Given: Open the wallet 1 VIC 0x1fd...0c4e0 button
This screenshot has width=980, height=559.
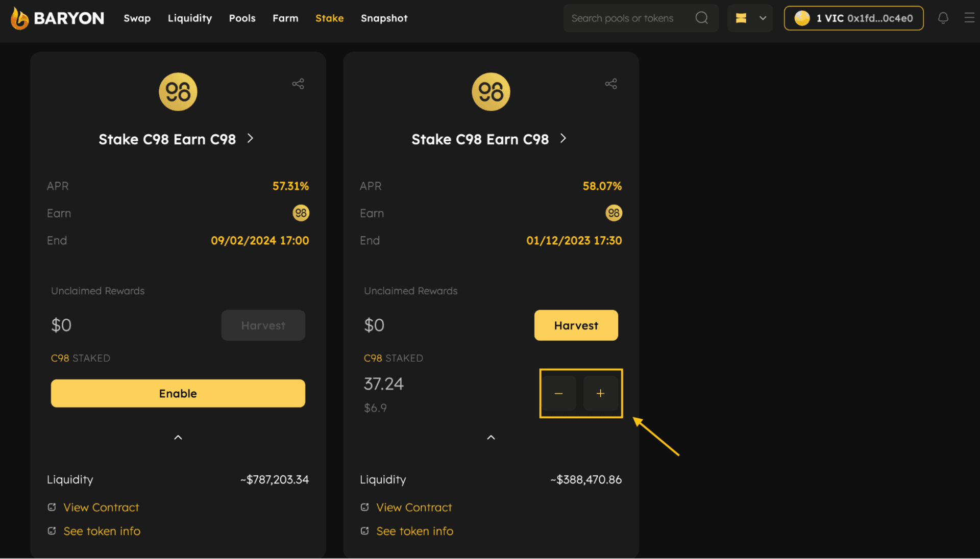Looking at the screenshot, I should [853, 18].
